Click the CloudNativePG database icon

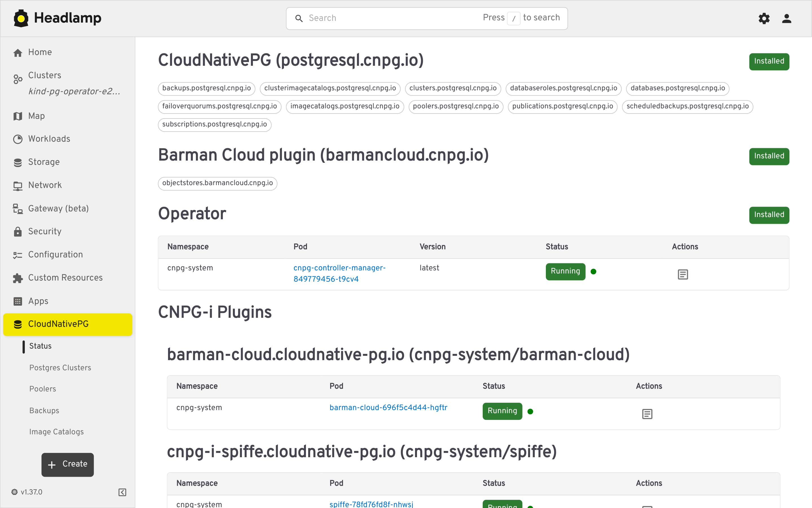(18, 324)
